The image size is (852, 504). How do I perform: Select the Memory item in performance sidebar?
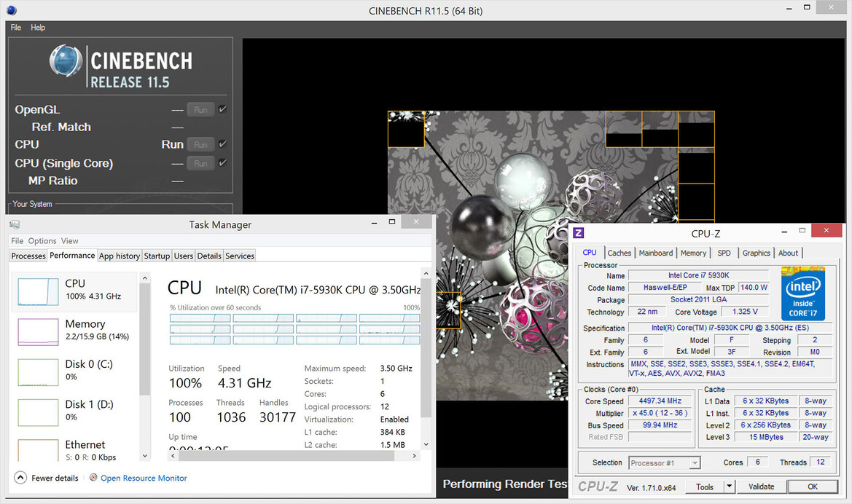tap(74, 331)
